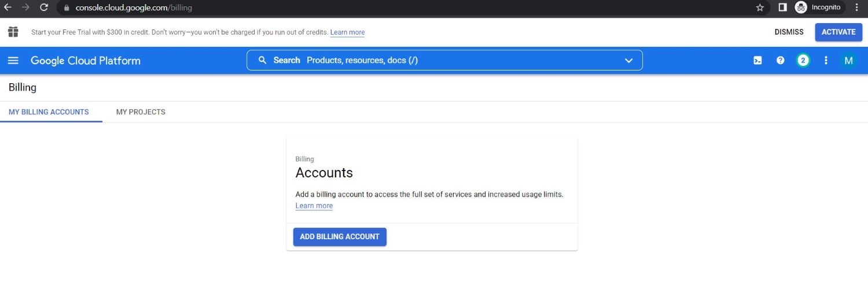The height and width of the screenshot is (282, 868).
Task: Toggle the browser side panel icon
Action: pos(782,8)
